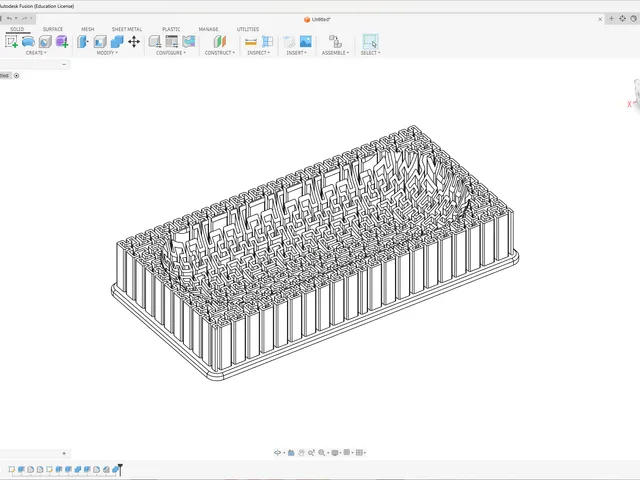
Task: Click the purple box with plus icon
Action: tap(62, 42)
